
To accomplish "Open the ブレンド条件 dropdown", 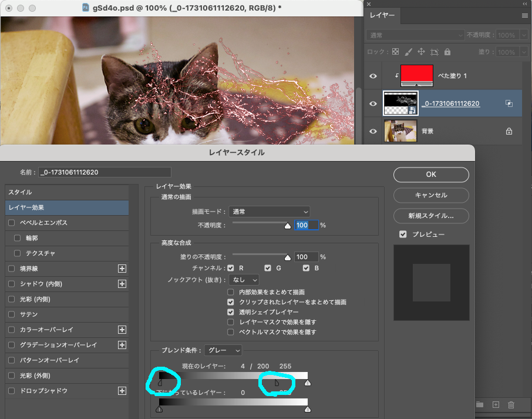I will tap(223, 350).
